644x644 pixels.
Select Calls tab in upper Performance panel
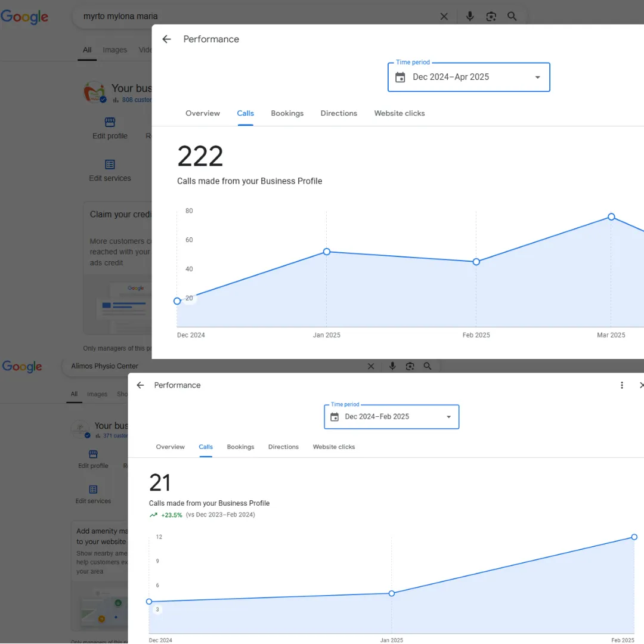point(245,113)
